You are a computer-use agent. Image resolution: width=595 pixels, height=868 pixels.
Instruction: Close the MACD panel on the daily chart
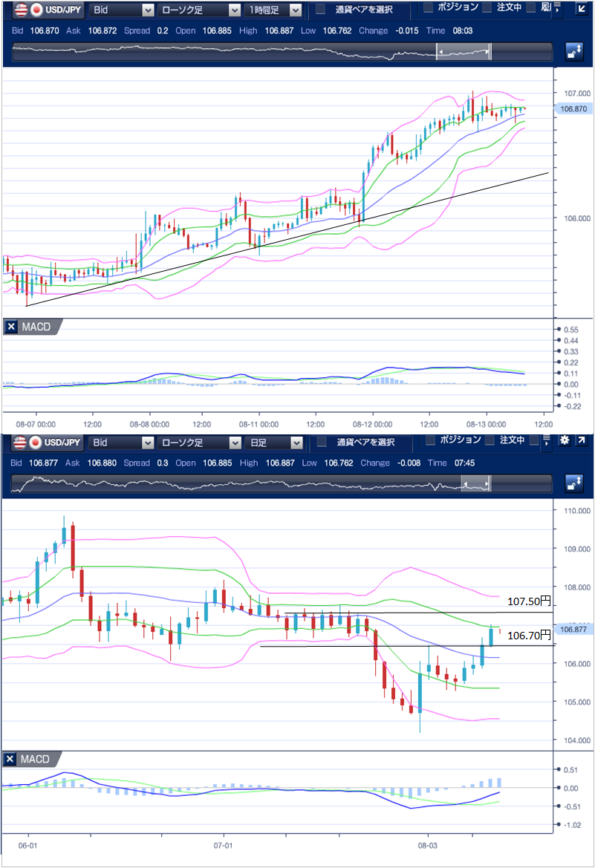[x=11, y=760]
